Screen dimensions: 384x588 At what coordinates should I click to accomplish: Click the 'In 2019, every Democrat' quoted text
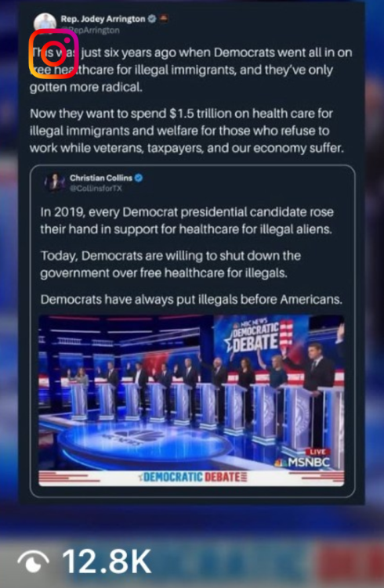[187, 221]
